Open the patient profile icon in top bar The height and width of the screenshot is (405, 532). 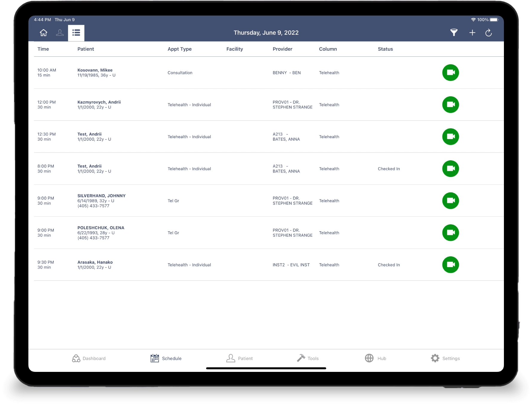[x=60, y=33]
